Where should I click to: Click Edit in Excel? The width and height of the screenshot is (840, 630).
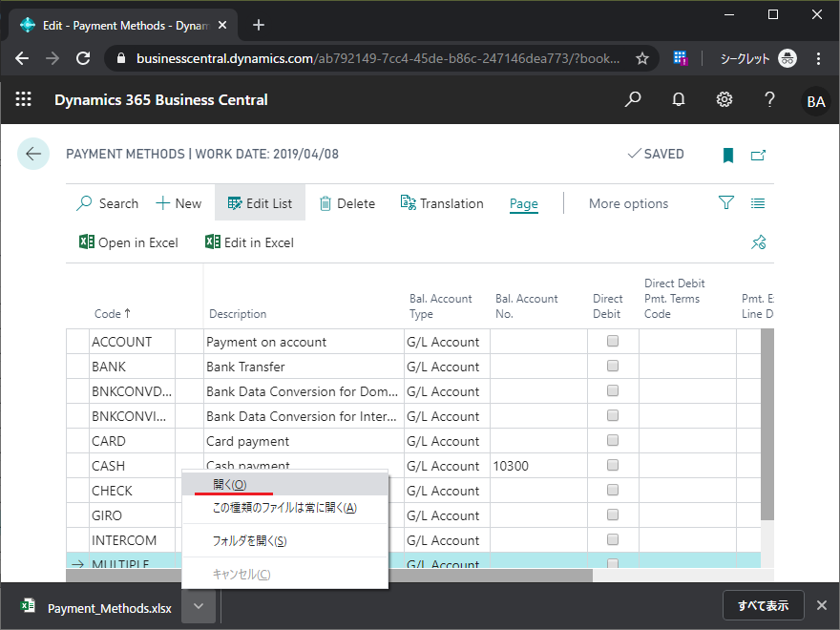[250, 242]
